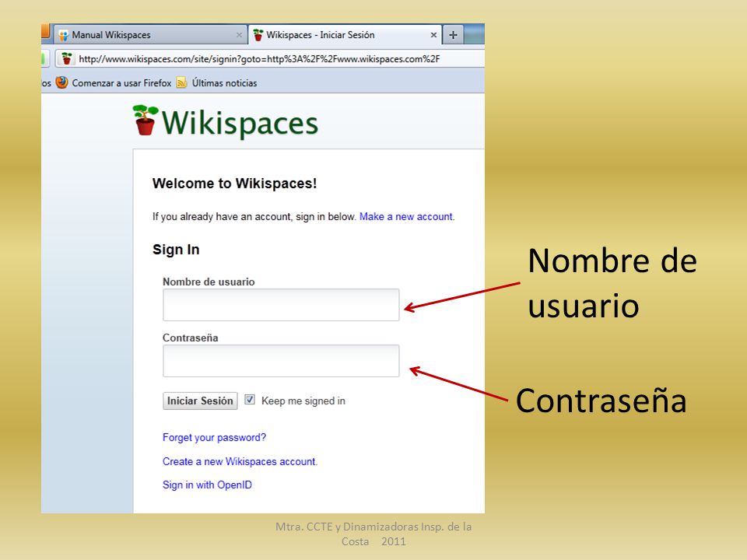Focus the Nombre de usuario input field
The width and height of the screenshot is (747, 560).
(281, 305)
